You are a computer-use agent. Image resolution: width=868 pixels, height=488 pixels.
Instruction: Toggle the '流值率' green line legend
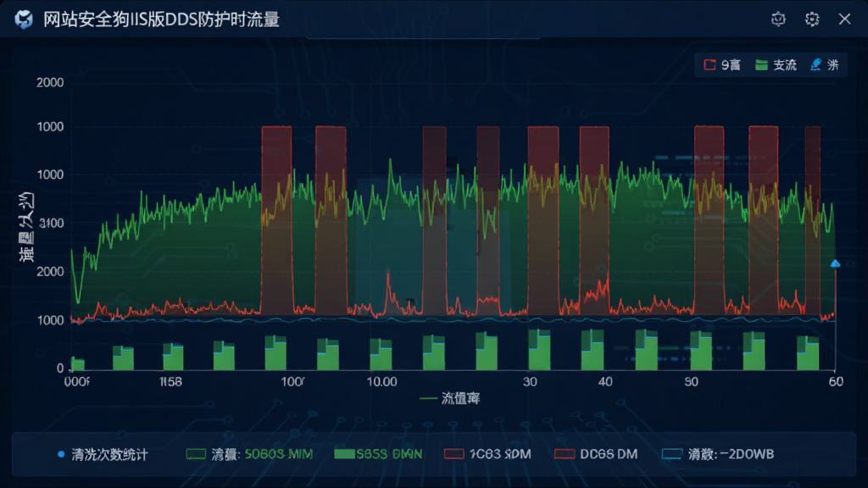450,398
